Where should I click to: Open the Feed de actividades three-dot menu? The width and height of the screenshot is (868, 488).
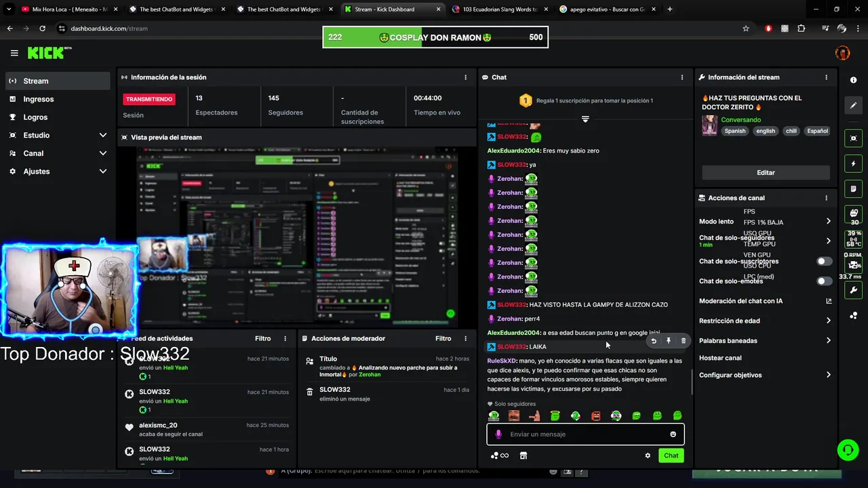[285, 338]
